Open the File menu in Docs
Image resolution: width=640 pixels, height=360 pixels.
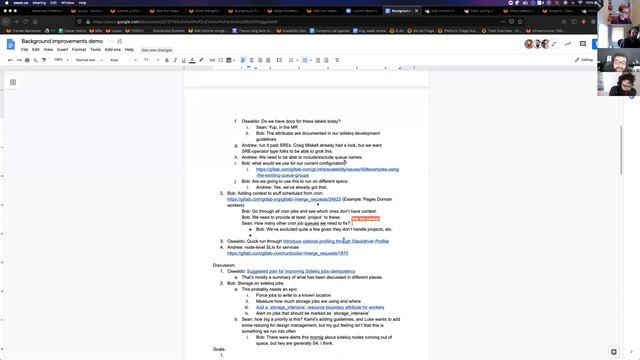[24, 49]
